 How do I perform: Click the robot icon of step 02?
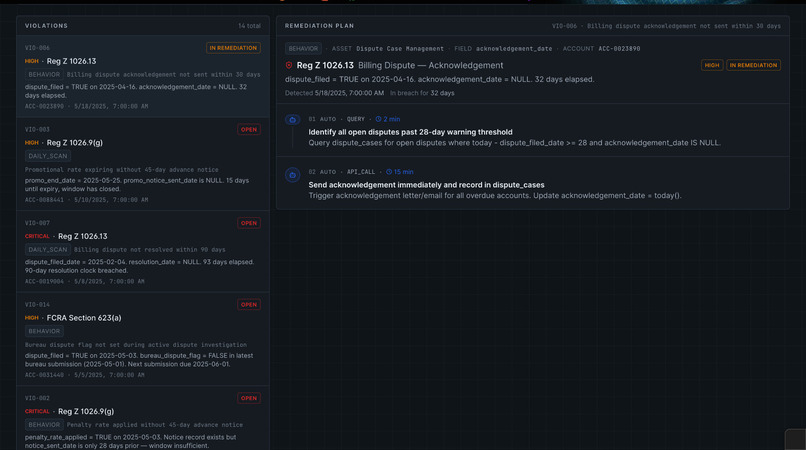tap(292, 175)
